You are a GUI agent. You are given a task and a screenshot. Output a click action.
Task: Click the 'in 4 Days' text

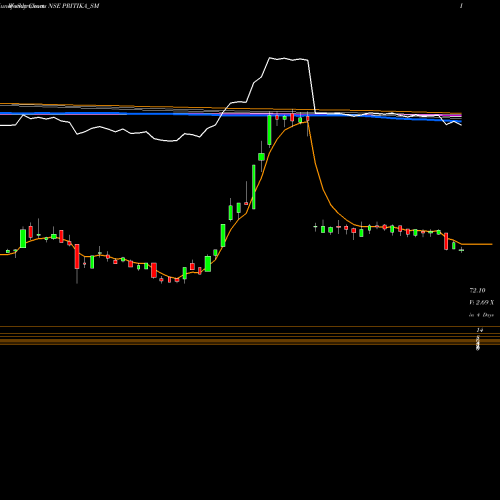coord(481,315)
